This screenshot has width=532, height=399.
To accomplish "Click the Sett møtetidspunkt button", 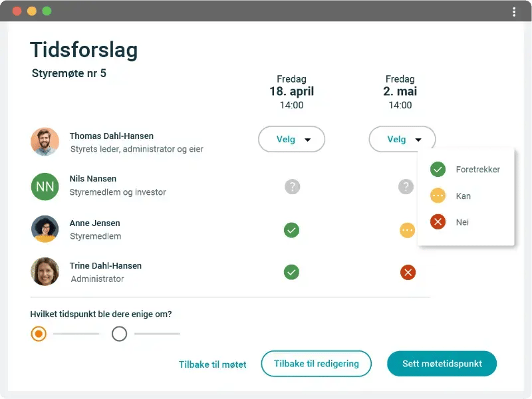I will point(442,364).
